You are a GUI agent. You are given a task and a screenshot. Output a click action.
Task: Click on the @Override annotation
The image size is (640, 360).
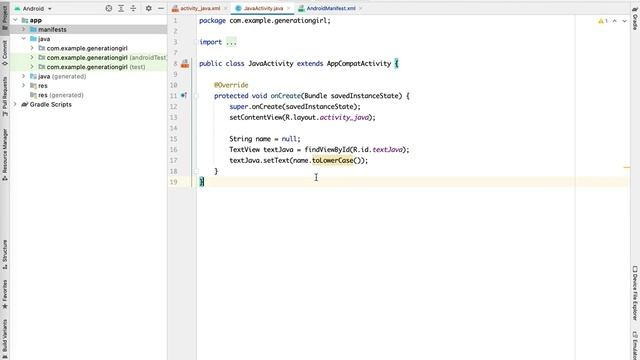pos(231,85)
